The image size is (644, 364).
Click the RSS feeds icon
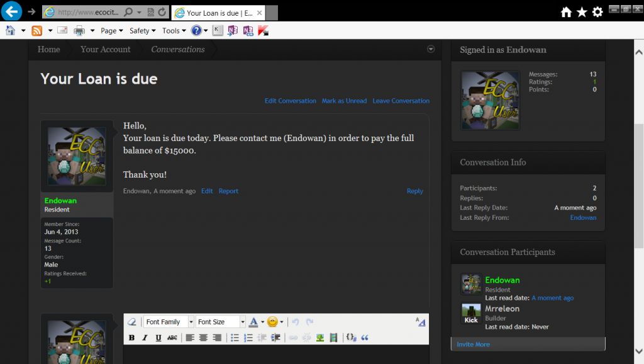(36, 30)
